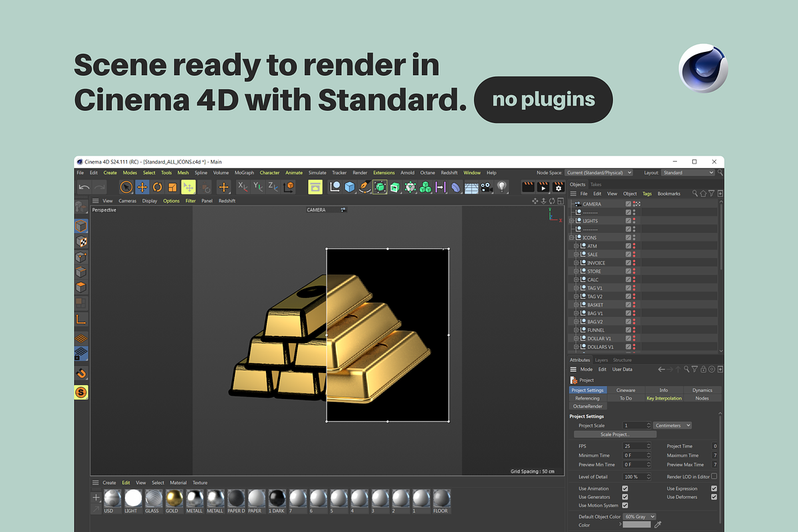Viewport: 798px width, 532px height.
Task: Expand the BASKET object in tree
Action: tap(577, 305)
